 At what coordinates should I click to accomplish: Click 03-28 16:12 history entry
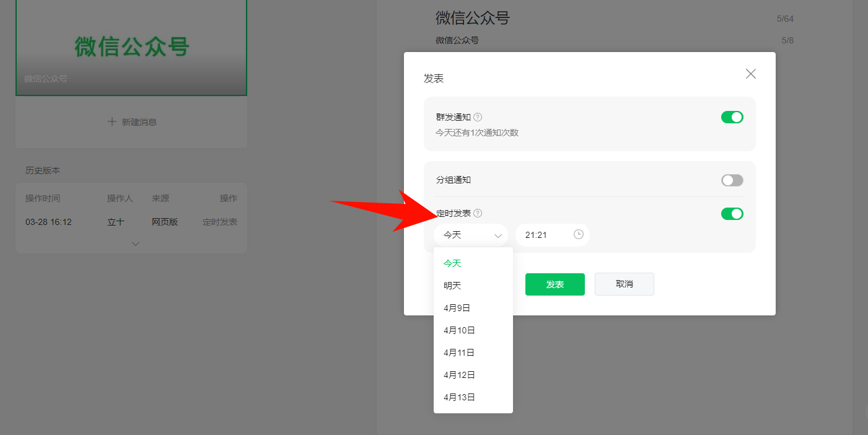point(48,222)
